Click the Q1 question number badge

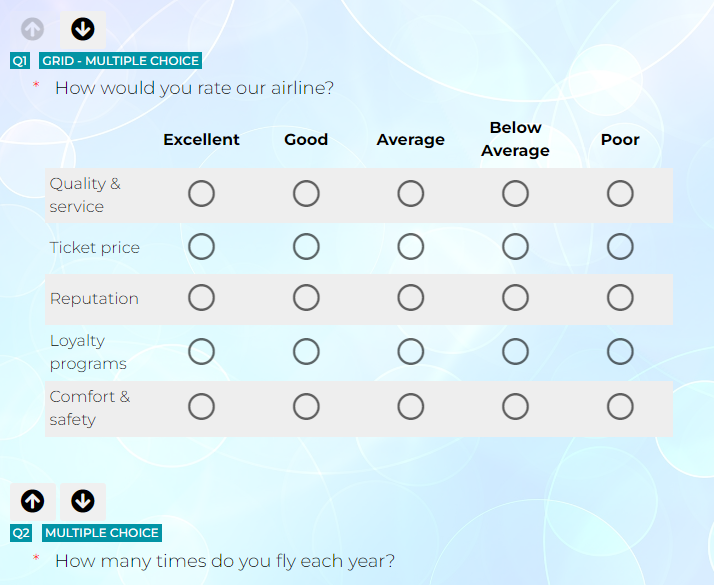click(x=20, y=61)
